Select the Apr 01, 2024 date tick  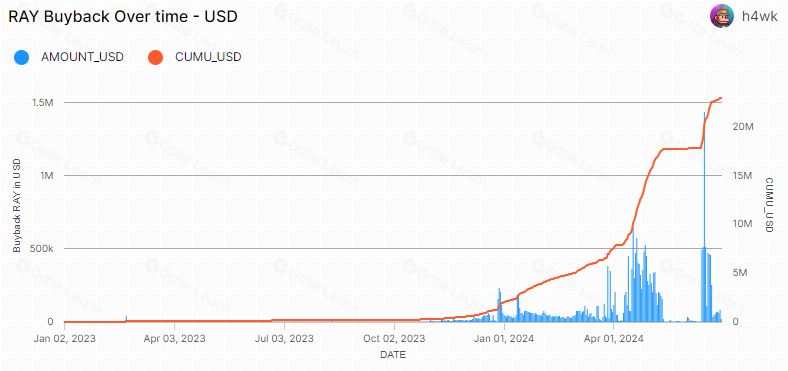[613, 338]
